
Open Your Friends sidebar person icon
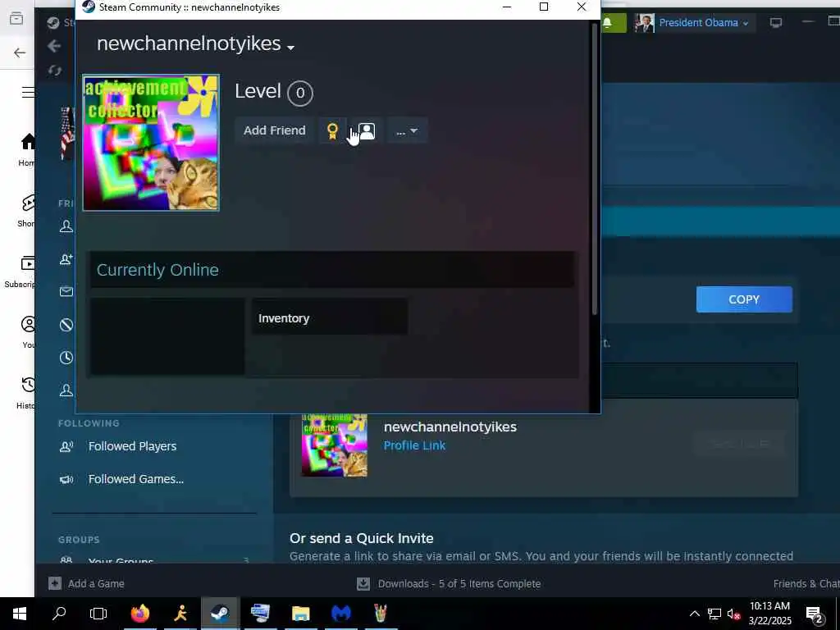[66, 226]
